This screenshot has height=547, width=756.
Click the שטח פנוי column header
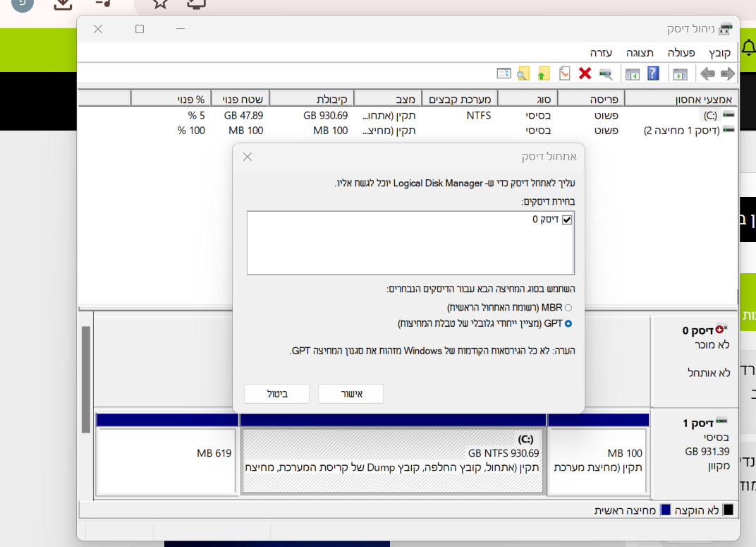[240, 100]
